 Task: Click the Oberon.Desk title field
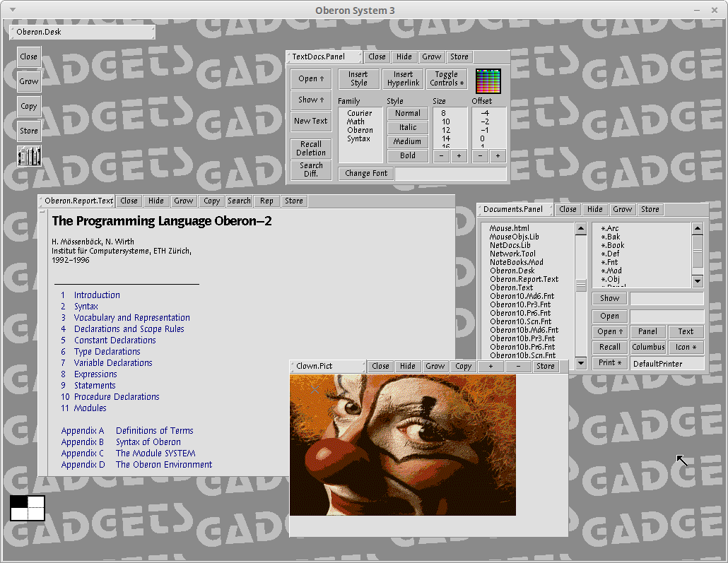[82, 32]
